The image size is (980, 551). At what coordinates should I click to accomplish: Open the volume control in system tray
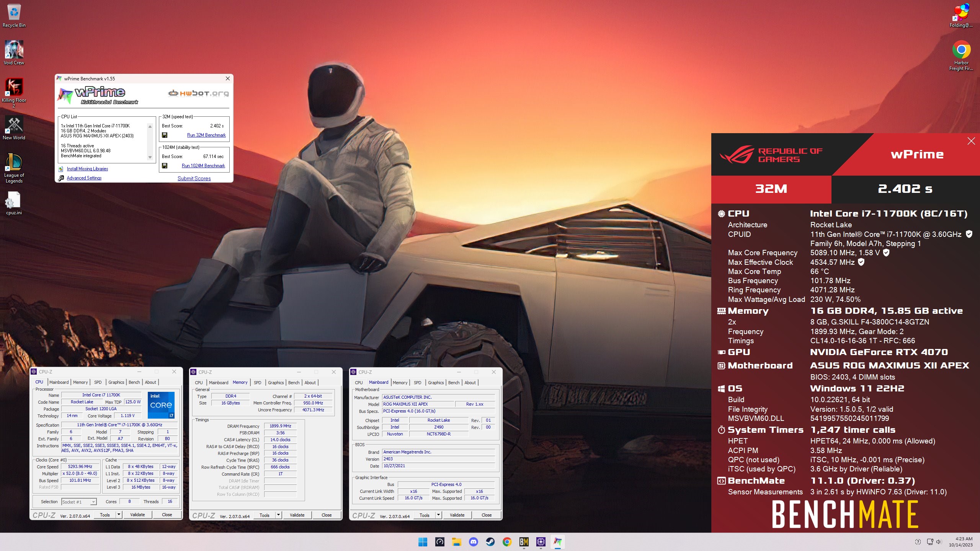[x=938, y=542]
